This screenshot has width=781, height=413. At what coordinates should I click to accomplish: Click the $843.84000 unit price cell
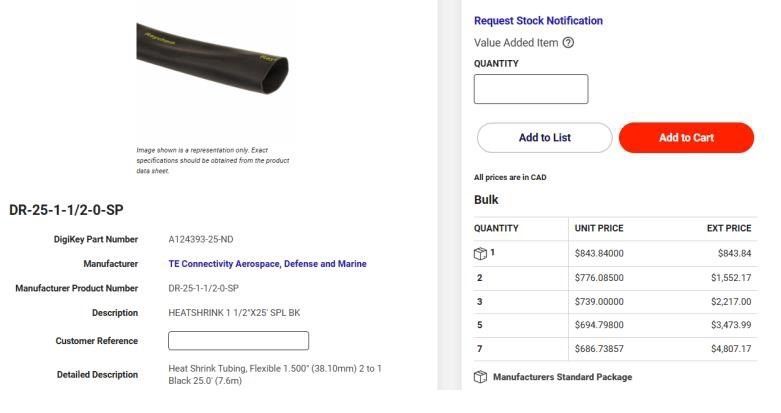tap(599, 253)
